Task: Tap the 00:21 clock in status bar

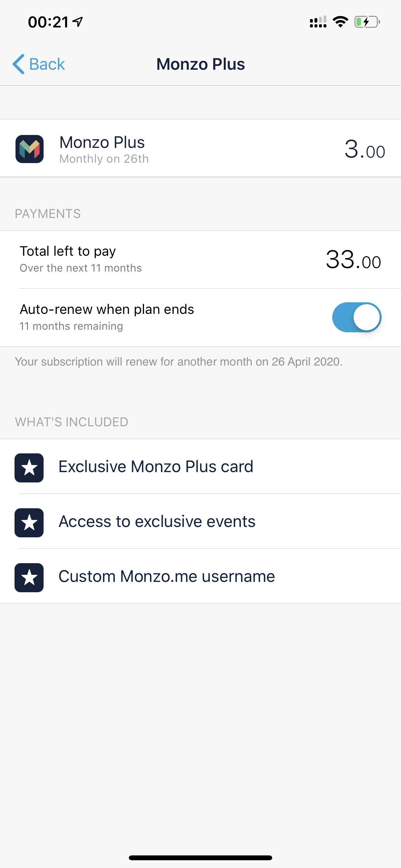Action: pos(48,22)
